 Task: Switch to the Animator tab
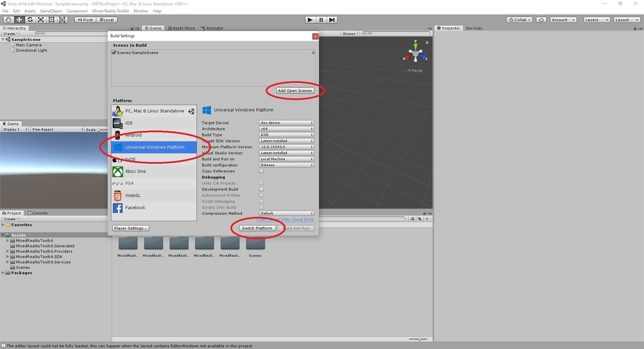pos(213,28)
